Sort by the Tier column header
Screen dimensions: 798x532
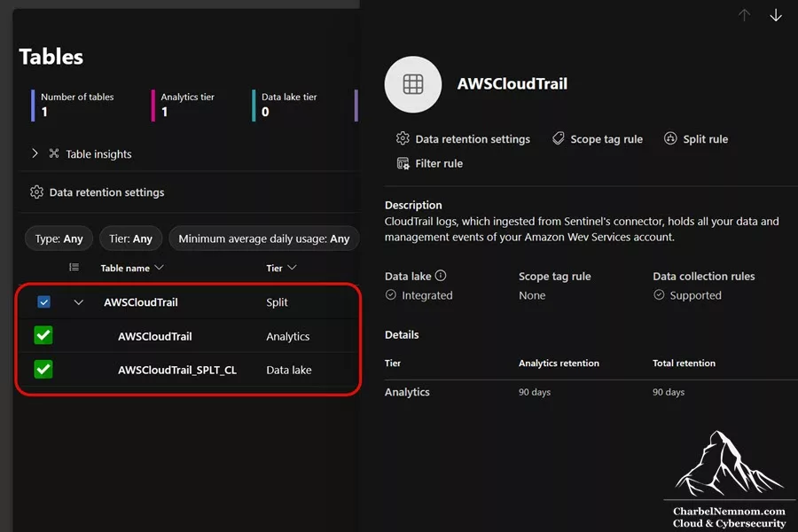(x=281, y=268)
